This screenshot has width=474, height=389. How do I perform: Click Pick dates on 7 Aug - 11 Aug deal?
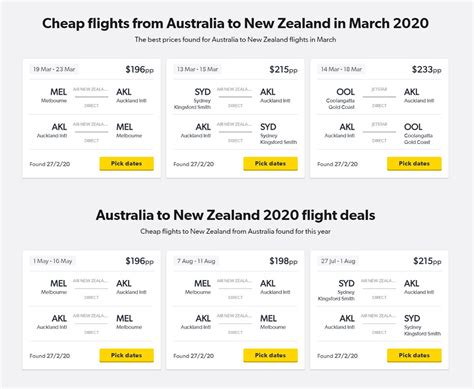[270, 355]
